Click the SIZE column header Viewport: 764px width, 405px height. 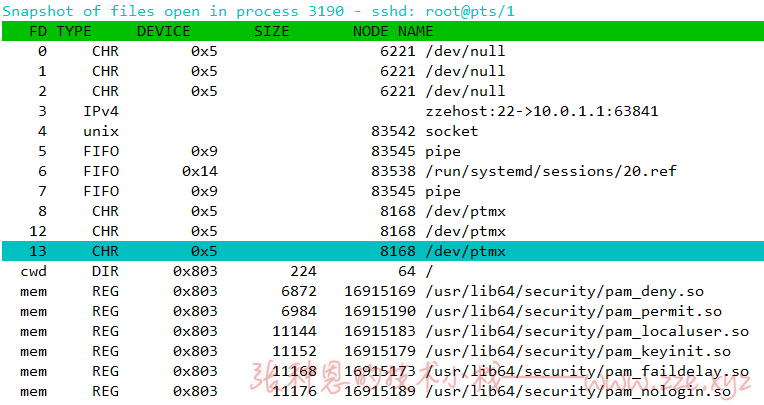click(271, 31)
